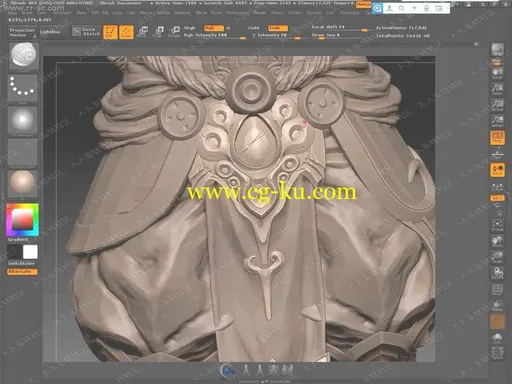Toggle Draw mode in top shelf

[x=126, y=32]
